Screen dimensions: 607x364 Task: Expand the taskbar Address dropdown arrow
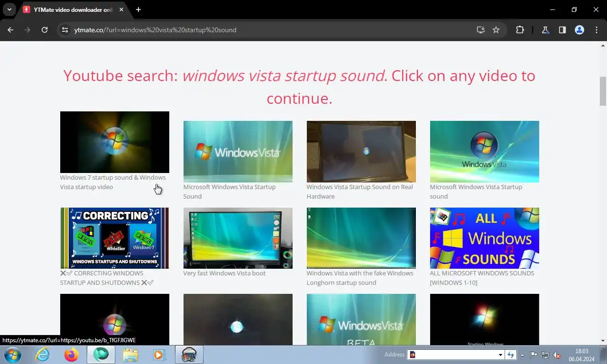click(x=500, y=355)
